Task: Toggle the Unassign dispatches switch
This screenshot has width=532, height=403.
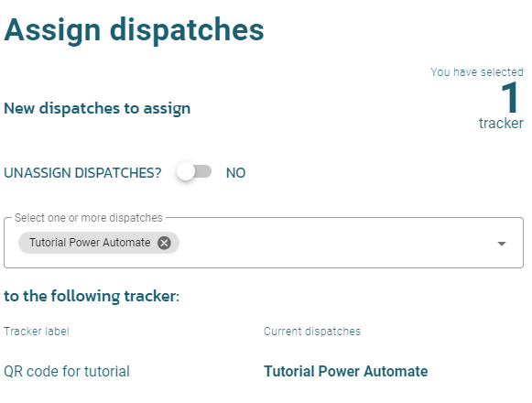Action: click(x=194, y=172)
